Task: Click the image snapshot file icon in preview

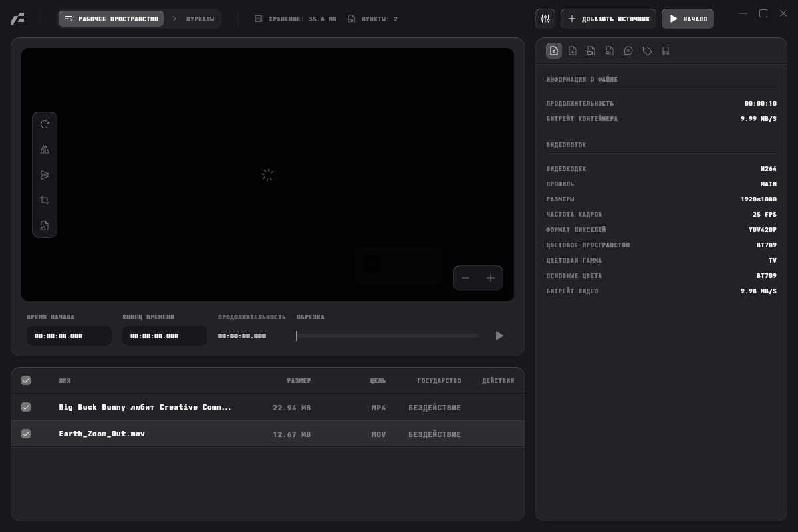Action: [45, 225]
